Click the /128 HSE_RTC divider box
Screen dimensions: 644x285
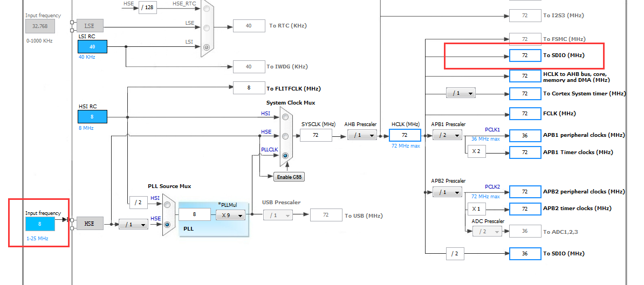147,8
